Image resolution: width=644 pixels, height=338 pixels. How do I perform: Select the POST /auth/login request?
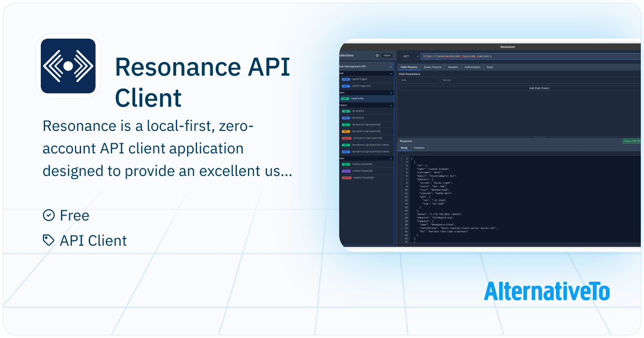367,79
